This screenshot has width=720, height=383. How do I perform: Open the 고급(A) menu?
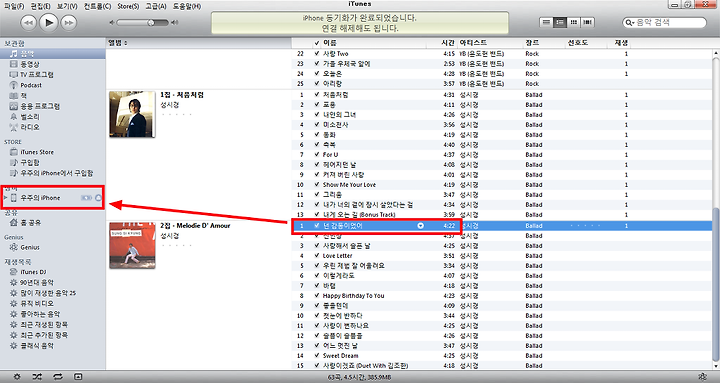(x=156, y=6)
